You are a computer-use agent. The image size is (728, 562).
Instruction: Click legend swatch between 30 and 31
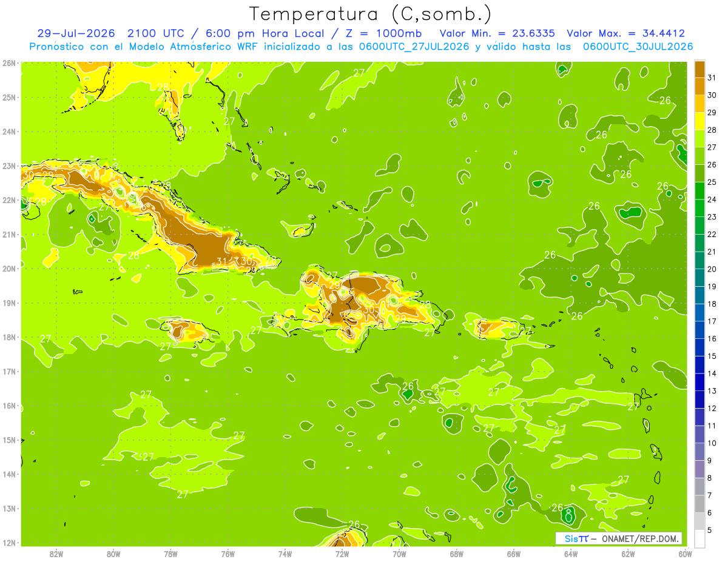tap(700, 87)
